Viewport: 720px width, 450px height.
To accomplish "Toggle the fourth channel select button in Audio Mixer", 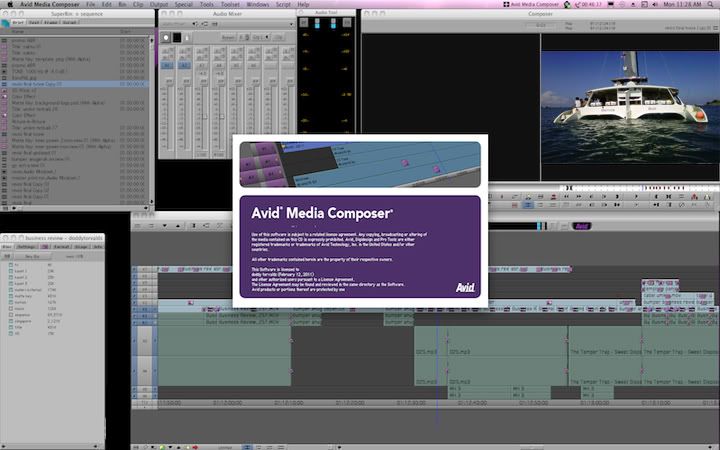I will click(219, 66).
